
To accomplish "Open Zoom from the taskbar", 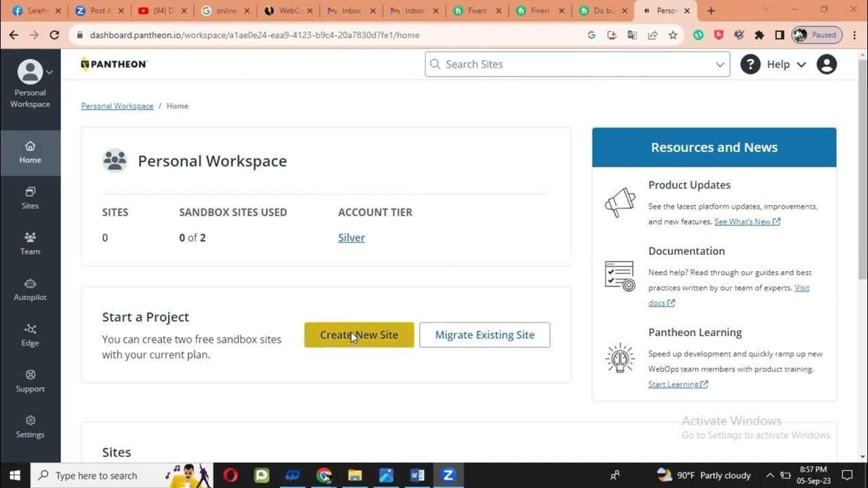I will coord(448,475).
